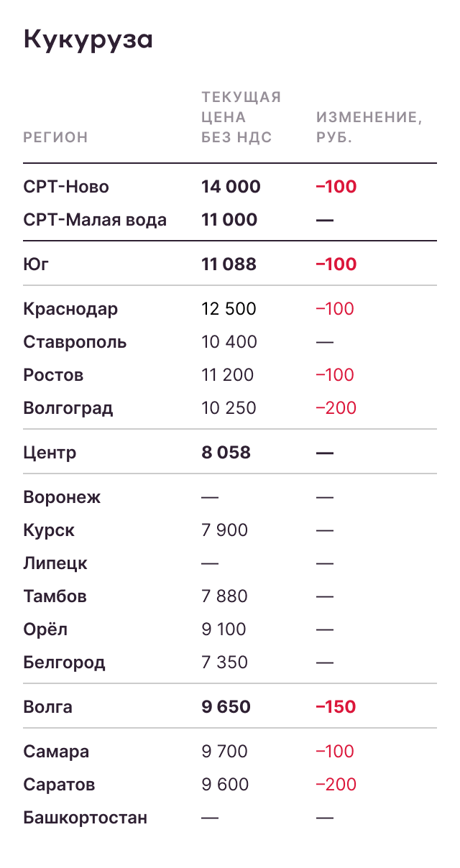
Task: Click the Ростов price value 11 200
Action: click(x=227, y=375)
